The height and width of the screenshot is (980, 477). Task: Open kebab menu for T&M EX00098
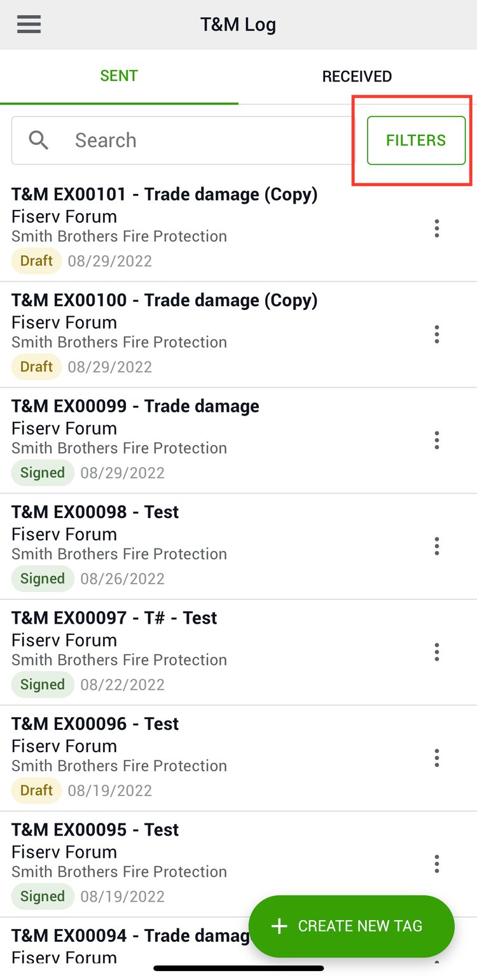click(436, 546)
